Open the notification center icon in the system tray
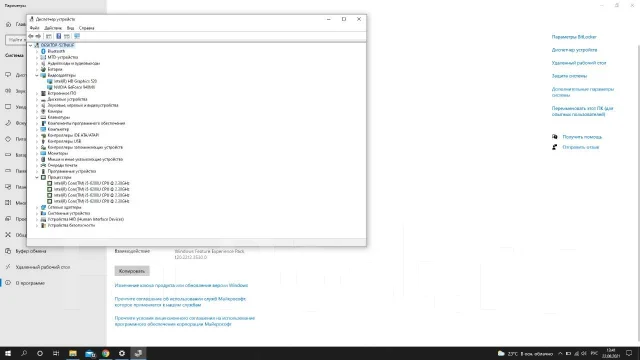The width and height of the screenshot is (640, 360). click(629, 353)
